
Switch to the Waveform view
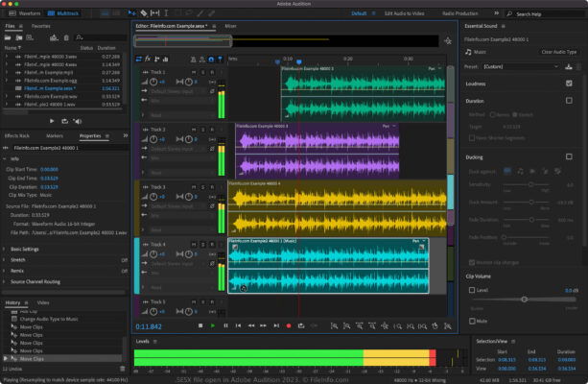(x=26, y=14)
